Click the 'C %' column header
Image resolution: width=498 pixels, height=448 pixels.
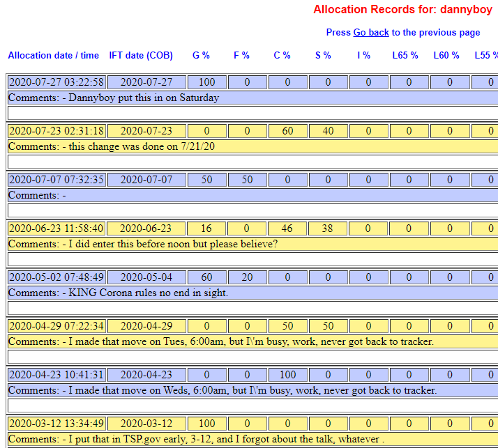point(282,55)
